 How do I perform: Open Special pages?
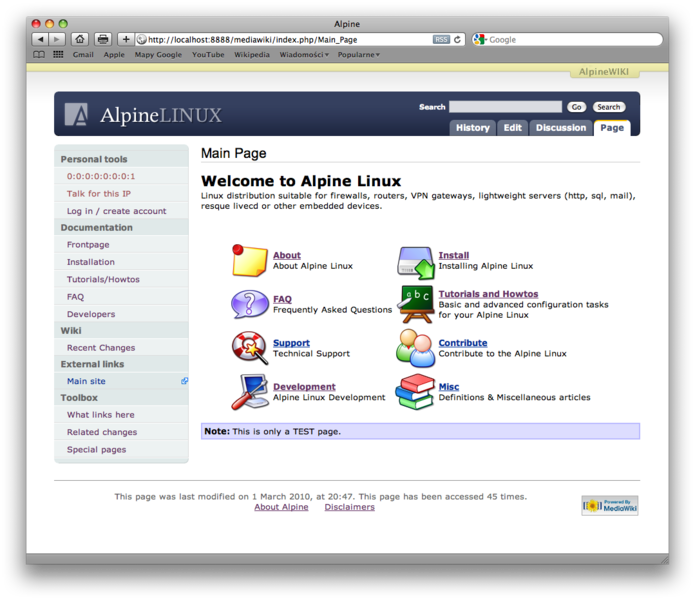pos(96,450)
